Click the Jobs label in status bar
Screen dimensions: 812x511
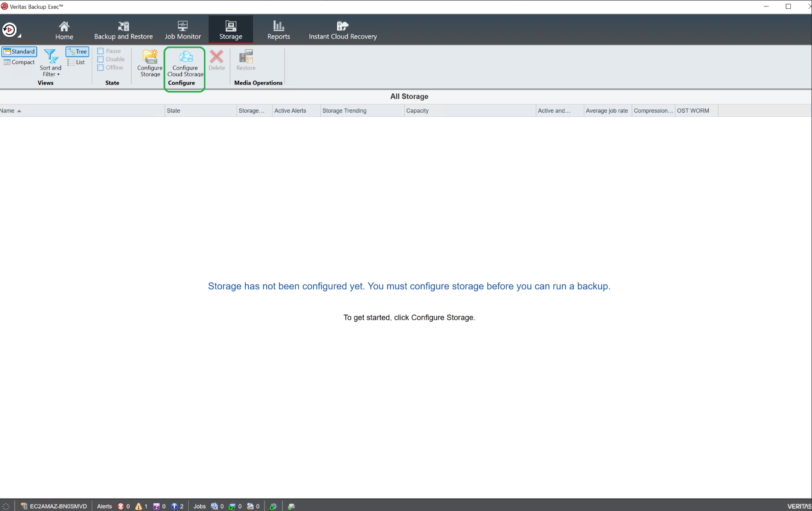point(199,506)
